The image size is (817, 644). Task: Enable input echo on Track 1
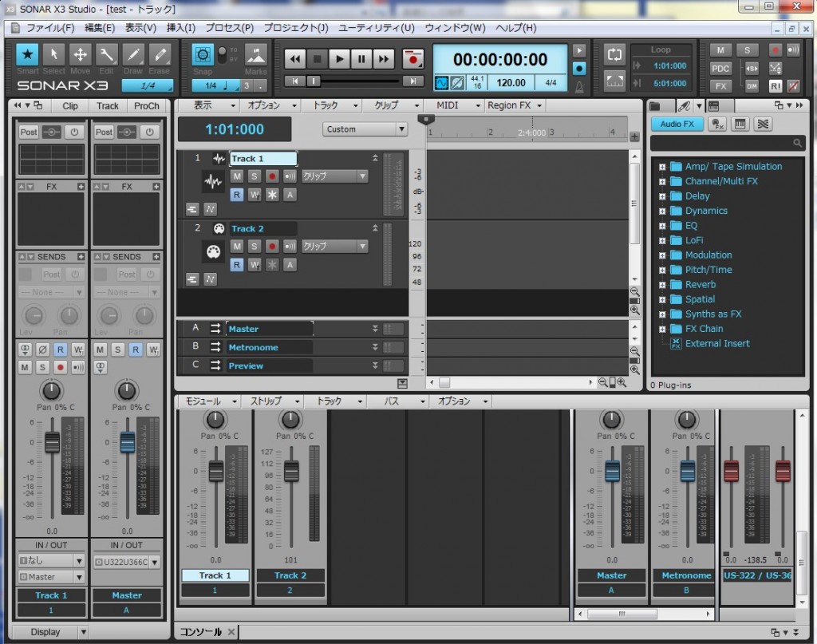pos(290,176)
